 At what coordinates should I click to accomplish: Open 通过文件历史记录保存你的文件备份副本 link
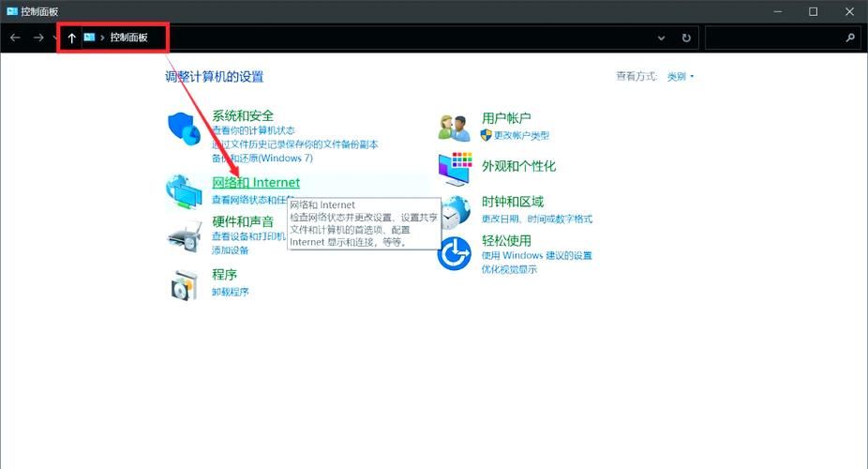[295, 144]
